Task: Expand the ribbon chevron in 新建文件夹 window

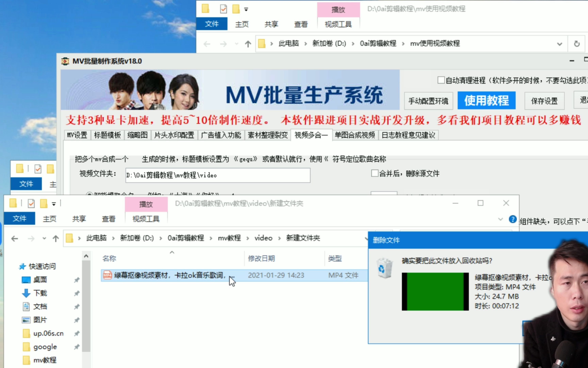Action: click(500, 219)
